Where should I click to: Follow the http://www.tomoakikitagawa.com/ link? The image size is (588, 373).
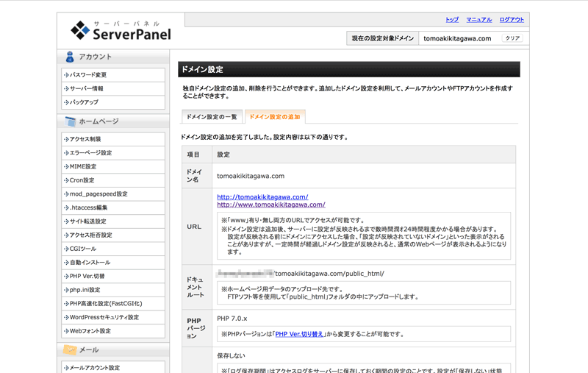pos(271,205)
